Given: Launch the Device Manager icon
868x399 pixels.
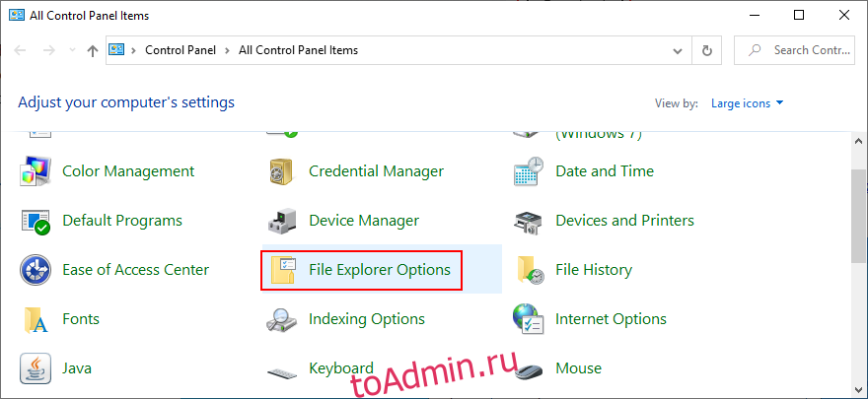Looking at the screenshot, I should tap(282, 221).
